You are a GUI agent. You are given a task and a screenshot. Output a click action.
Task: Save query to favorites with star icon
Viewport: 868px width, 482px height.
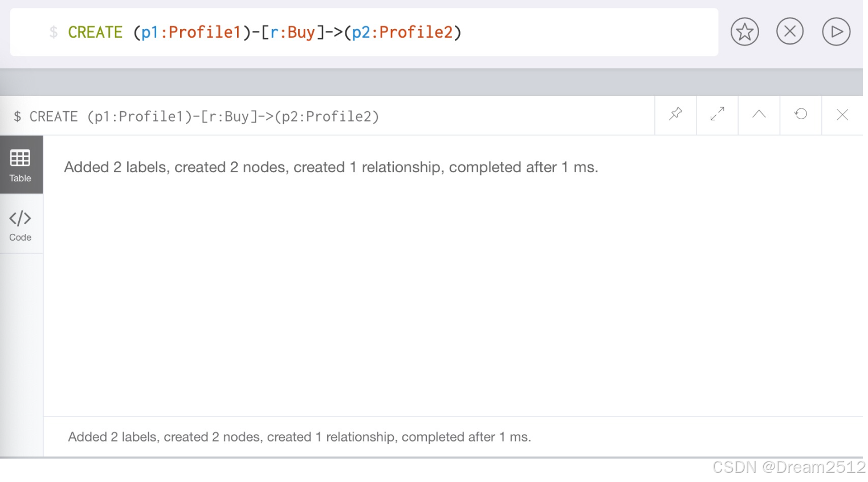(x=744, y=32)
